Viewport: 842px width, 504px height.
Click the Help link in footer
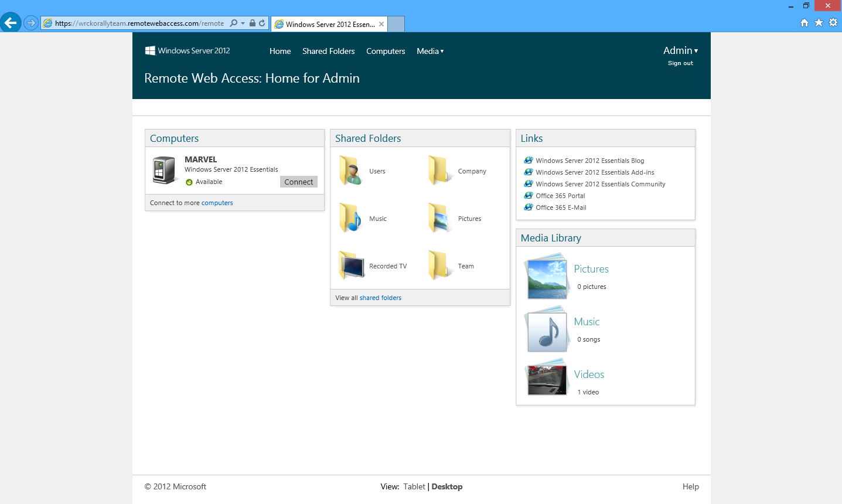pos(691,486)
